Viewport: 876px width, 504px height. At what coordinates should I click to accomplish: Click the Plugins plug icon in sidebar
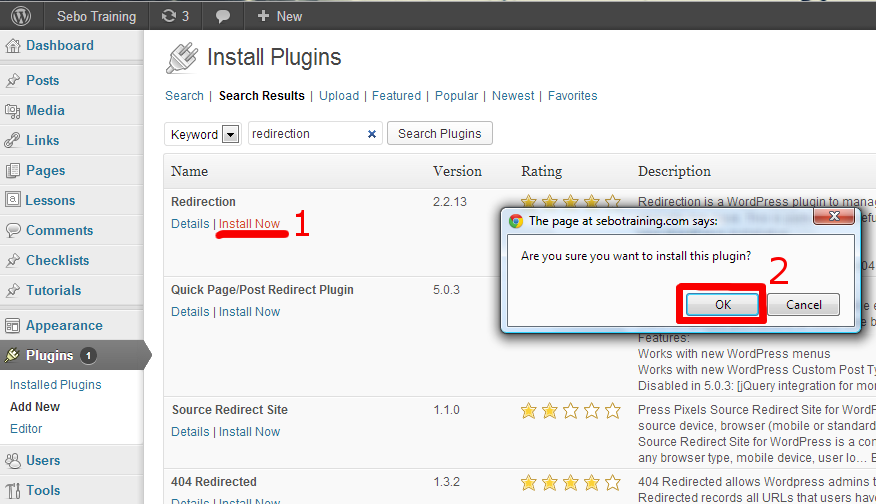(13, 355)
